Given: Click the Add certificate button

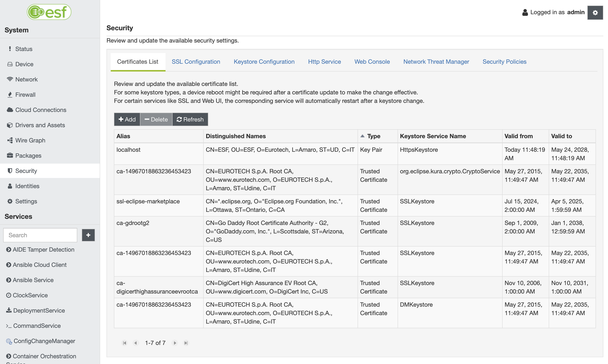Looking at the screenshot, I should (x=127, y=119).
